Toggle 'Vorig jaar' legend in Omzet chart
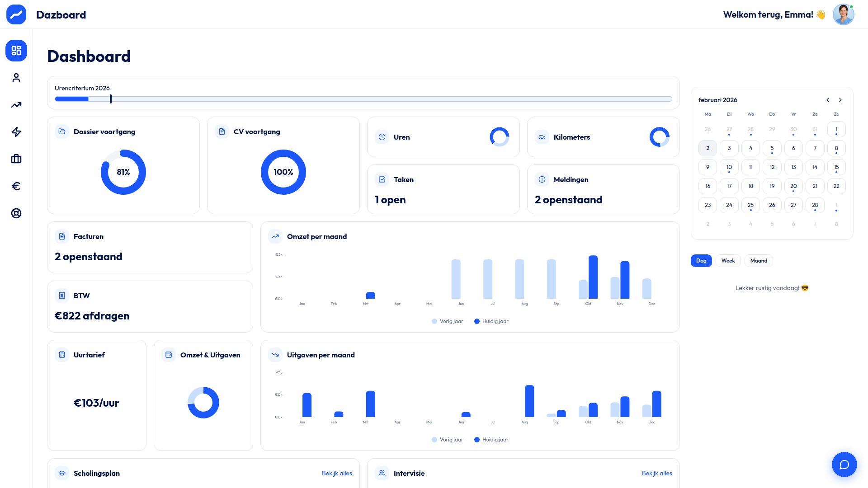This screenshot has width=868, height=488. pyautogui.click(x=448, y=321)
